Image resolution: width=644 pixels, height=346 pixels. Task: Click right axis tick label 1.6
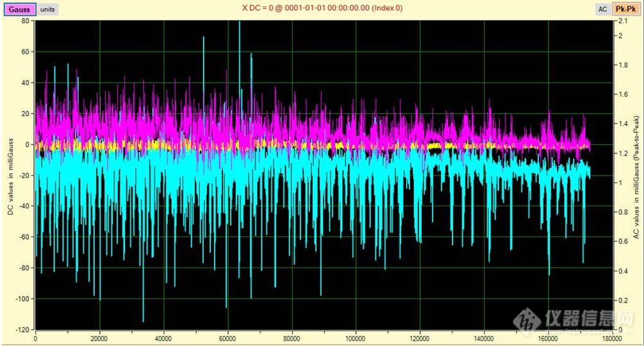point(623,94)
